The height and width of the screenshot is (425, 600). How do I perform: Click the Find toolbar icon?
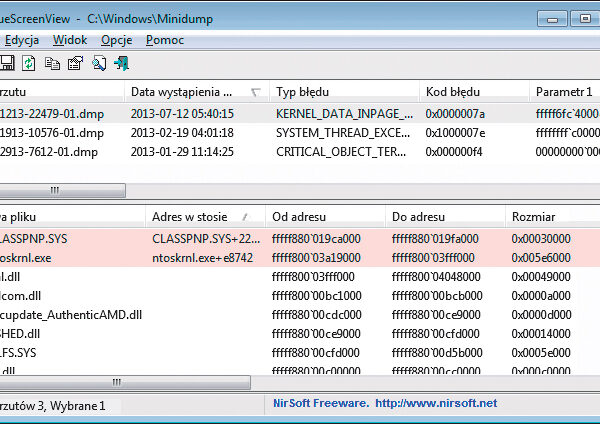pos(99,64)
